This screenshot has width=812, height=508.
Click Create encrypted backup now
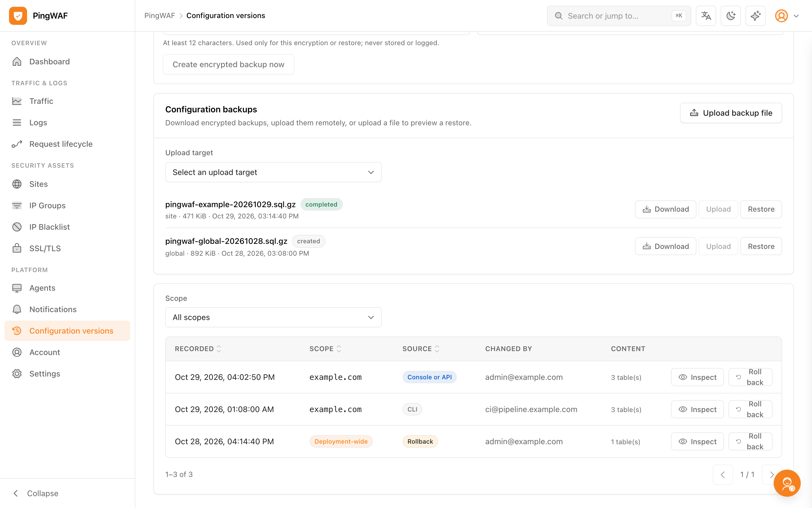tap(228, 65)
